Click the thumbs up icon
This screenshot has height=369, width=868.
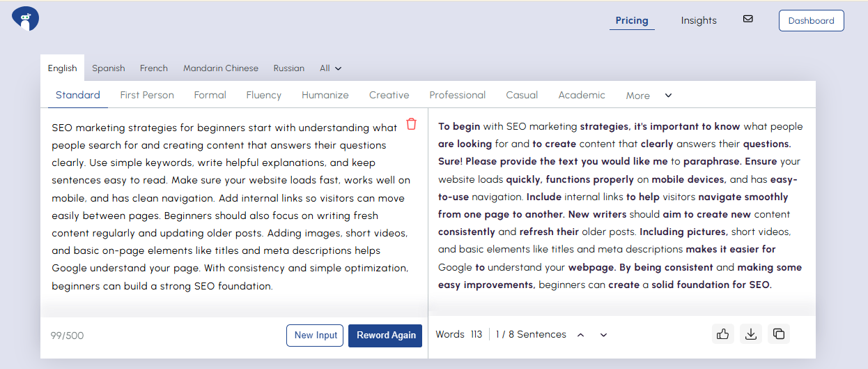722,334
